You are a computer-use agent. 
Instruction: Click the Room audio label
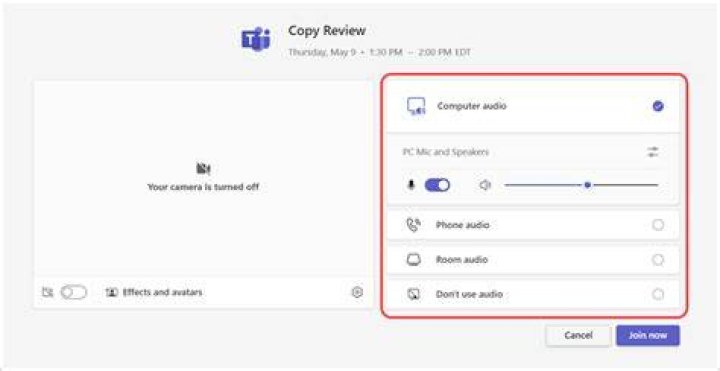(x=461, y=260)
